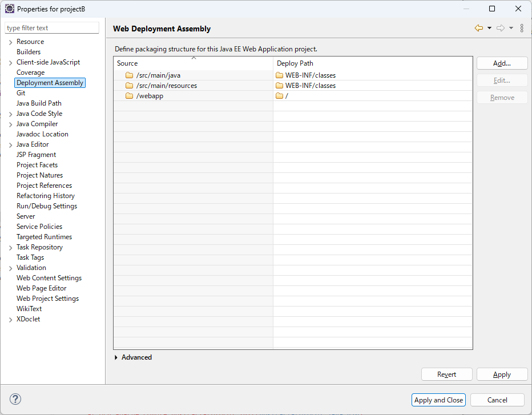This screenshot has width=532, height=415.
Task: Click the root / deploy path folder icon
Action: [279, 96]
